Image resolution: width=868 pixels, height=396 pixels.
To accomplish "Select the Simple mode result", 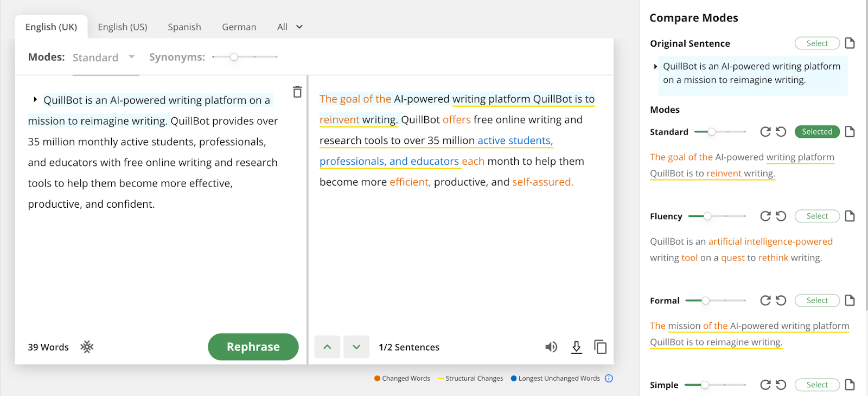I will 817,385.
